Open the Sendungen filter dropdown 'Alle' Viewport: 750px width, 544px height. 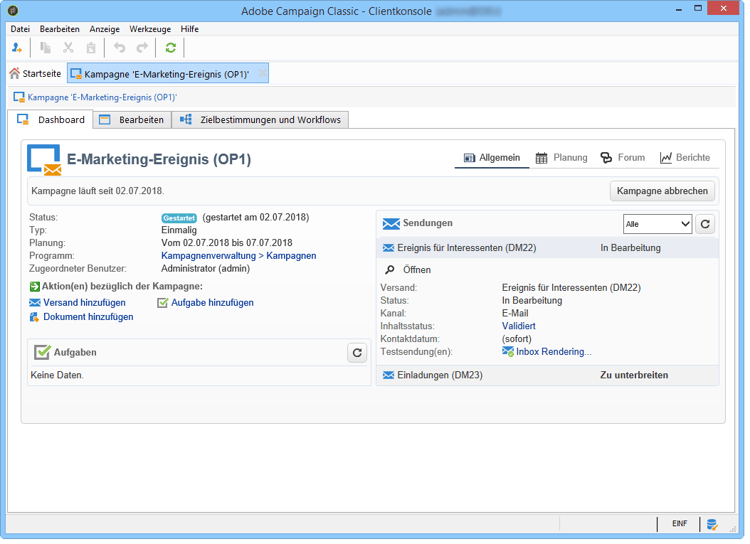tap(658, 224)
